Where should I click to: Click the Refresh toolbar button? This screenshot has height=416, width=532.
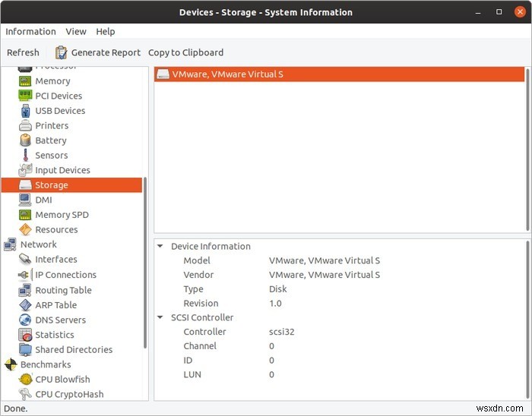[x=23, y=52]
